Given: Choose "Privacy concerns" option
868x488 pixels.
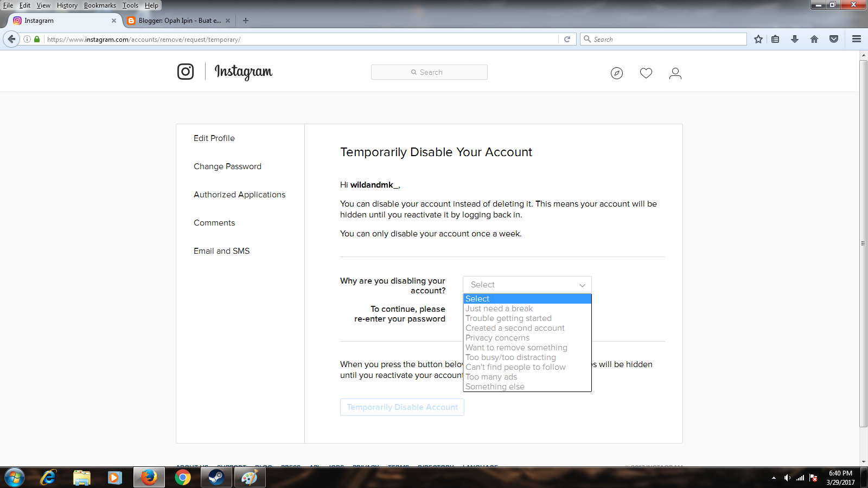Looking at the screenshot, I should [527, 338].
